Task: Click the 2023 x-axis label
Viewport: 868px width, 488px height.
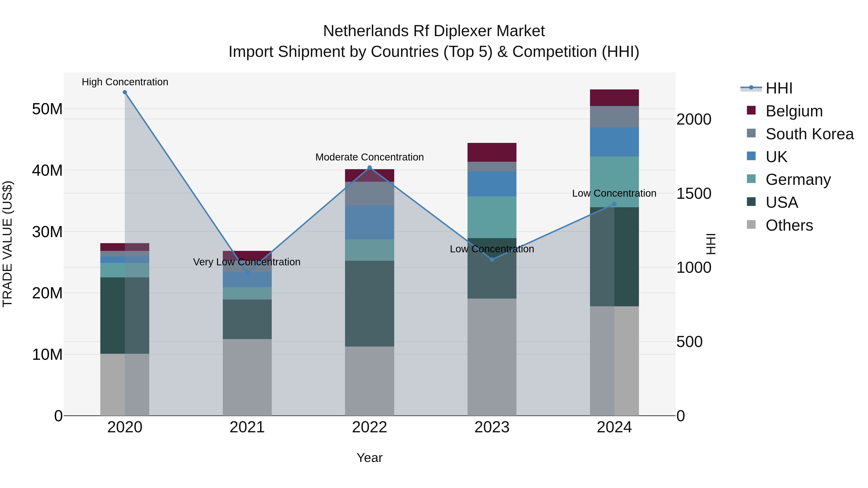Action: (x=492, y=427)
